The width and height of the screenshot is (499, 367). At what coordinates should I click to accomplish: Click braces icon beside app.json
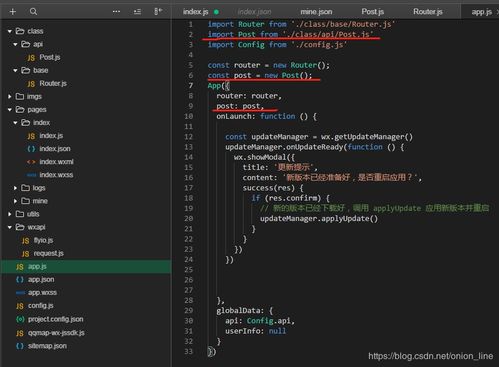tap(20, 280)
